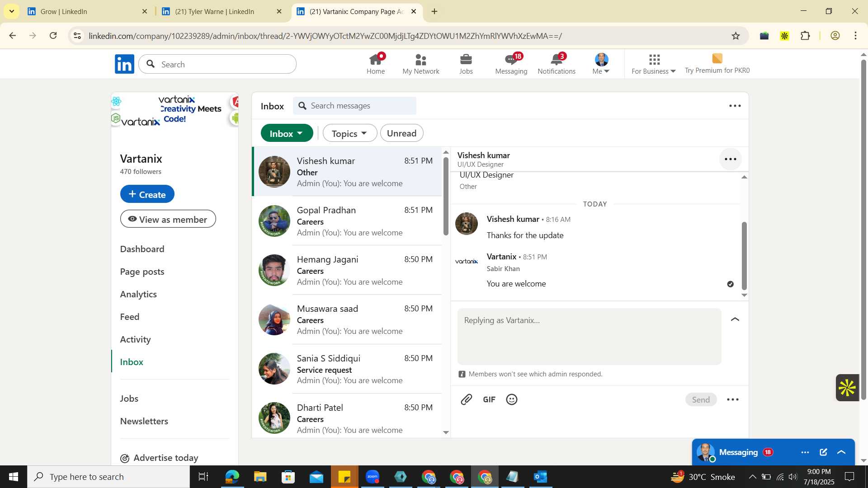Open Outlook from the taskbar

click(541, 477)
